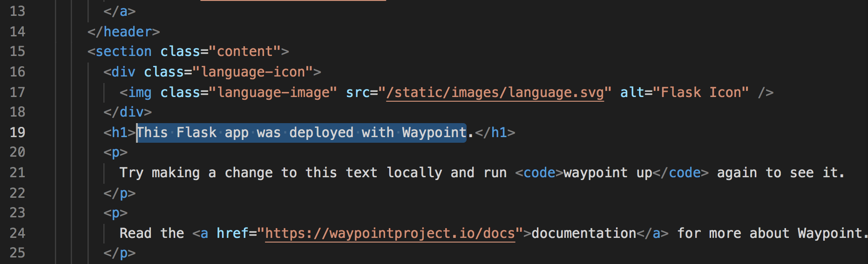This screenshot has height=264, width=868.
Task: Click line number 18 in the gutter
Action: point(17,112)
